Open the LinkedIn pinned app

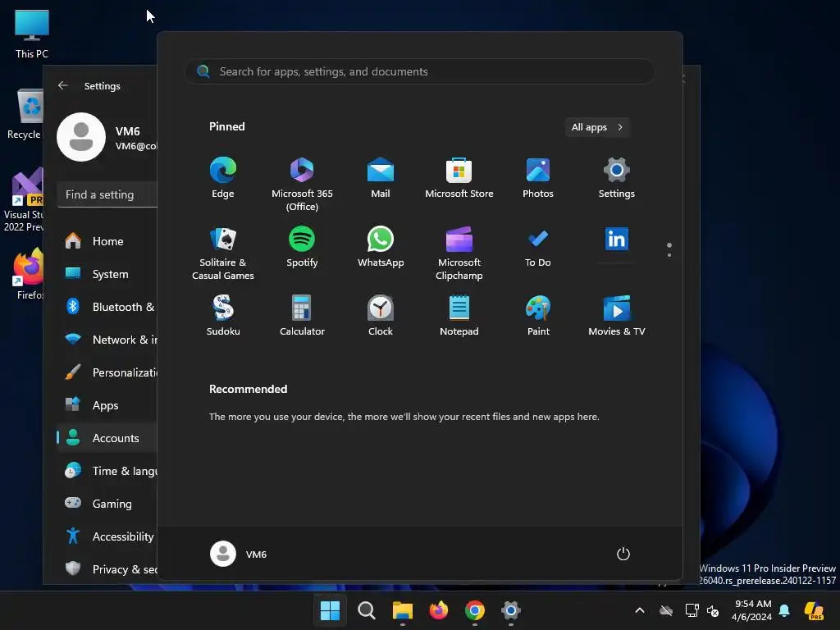click(617, 240)
